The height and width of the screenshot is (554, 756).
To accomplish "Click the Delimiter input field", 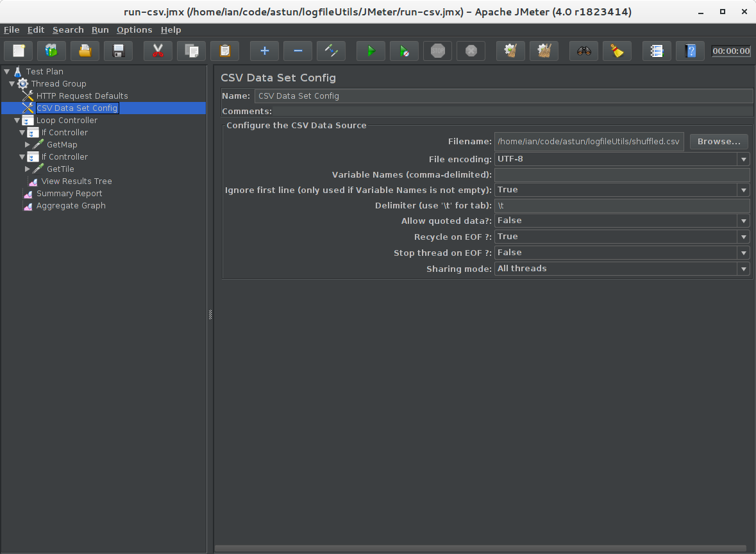I will [x=622, y=205].
